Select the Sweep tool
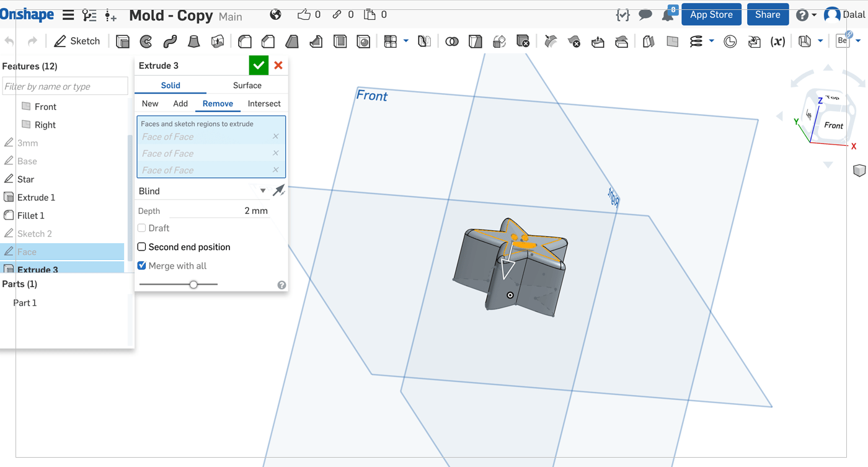 coord(170,42)
